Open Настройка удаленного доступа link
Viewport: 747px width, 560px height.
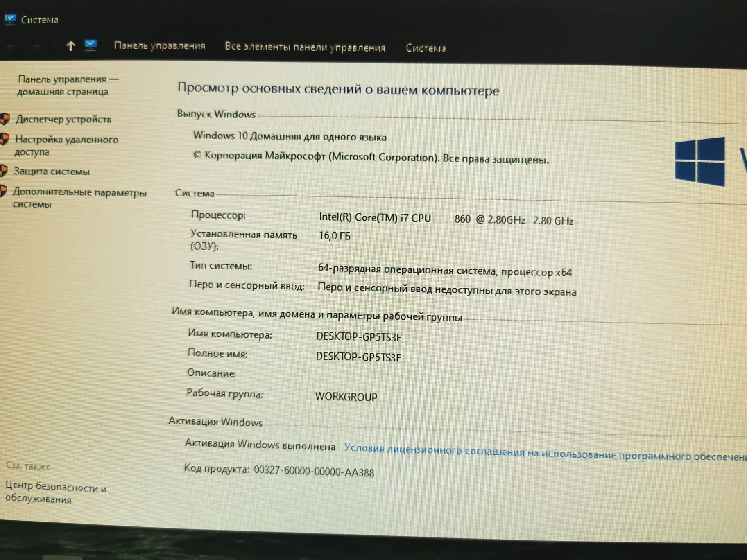pos(66,145)
